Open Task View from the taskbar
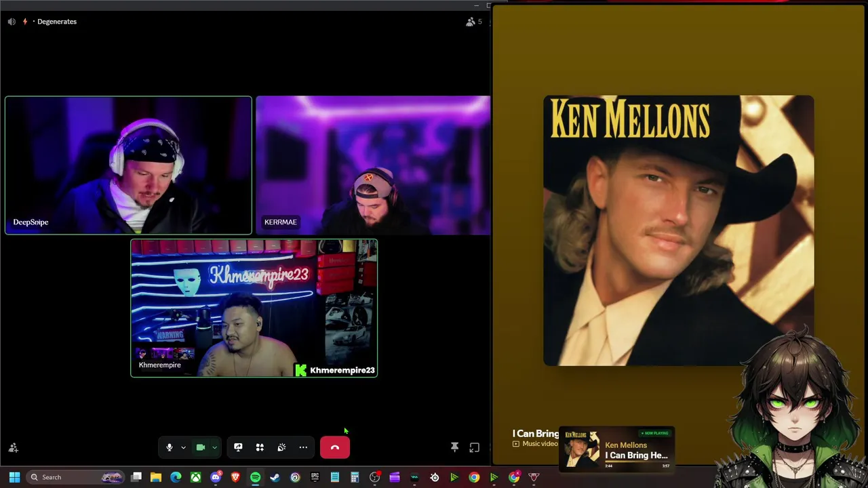The width and height of the screenshot is (868, 488). tap(136, 477)
